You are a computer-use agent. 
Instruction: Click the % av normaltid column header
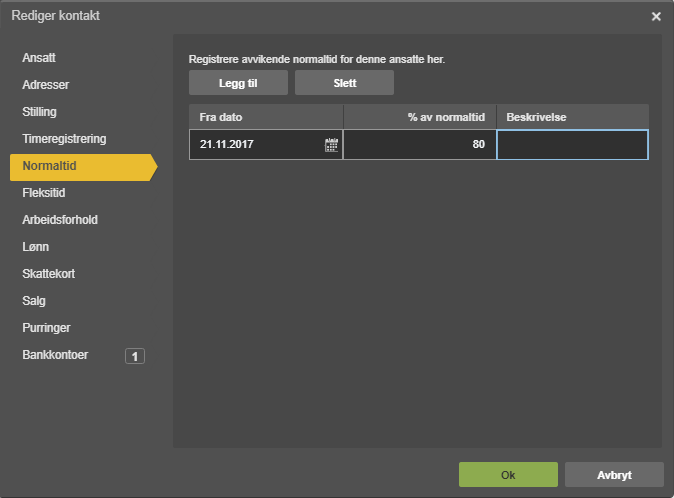[x=420, y=117]
